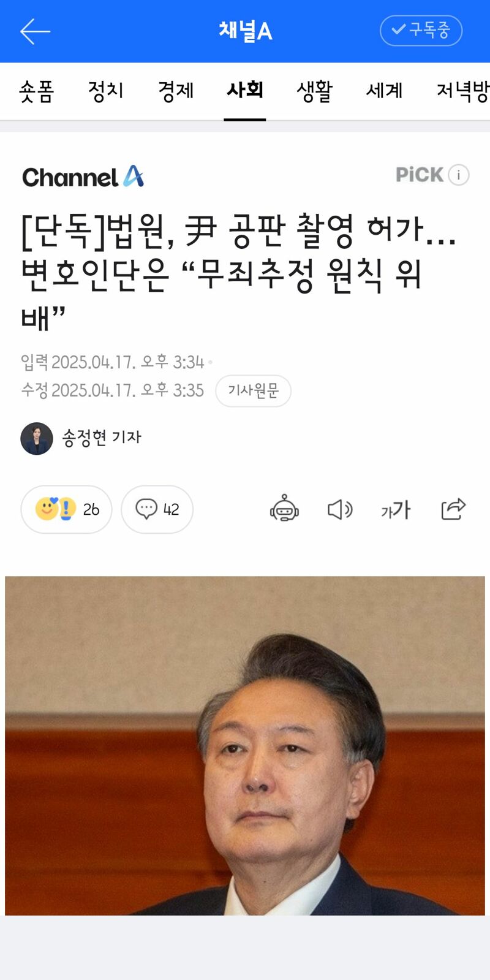The image size is (490, 980).
Task: Tap the emoji reactions button showing 26
Action: (x=66, y=509)
